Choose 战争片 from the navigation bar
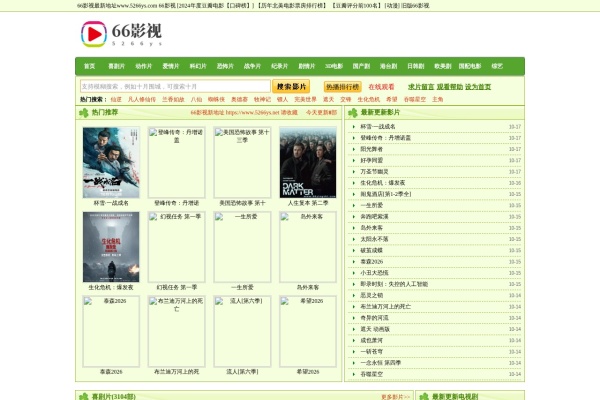Viewport: 600px width, 400px height. coord(252,66)
